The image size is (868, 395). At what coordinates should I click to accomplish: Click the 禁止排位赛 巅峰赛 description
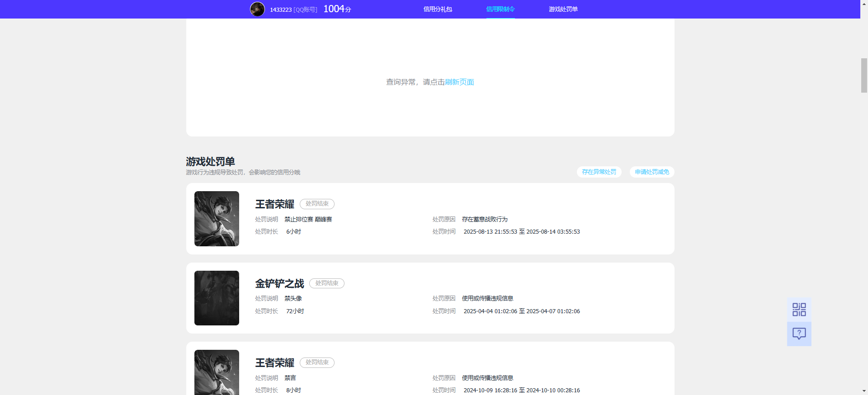pyautogui.click(x=308, y=219)
